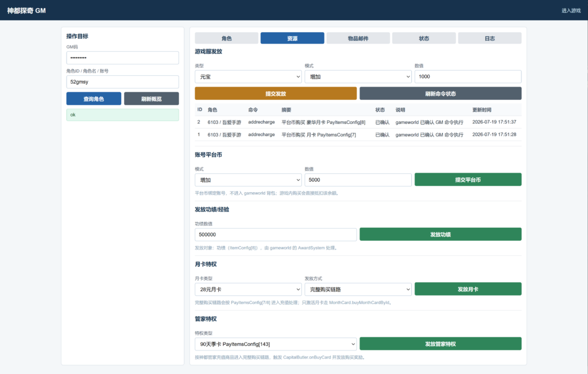Click the 角色ID input containing 52gmsy

[x=123, y=81]
